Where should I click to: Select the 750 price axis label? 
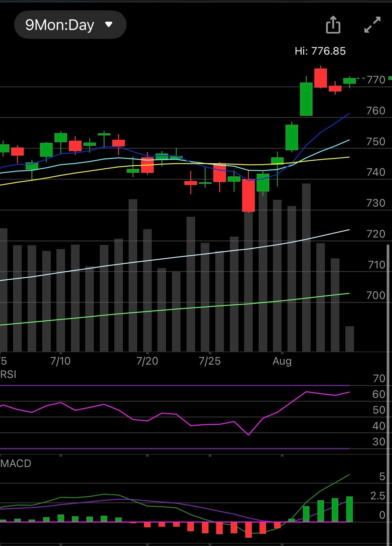click(x=376, y=142)
